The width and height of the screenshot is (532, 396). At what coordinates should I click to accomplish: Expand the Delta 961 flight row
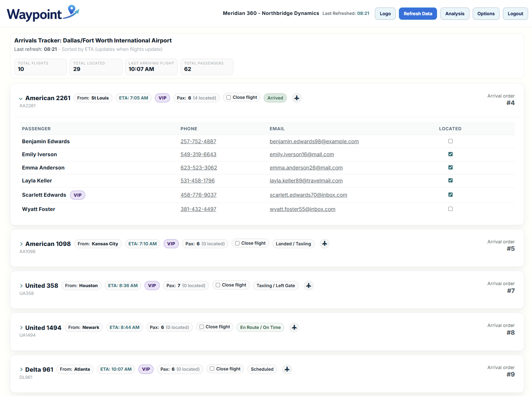click(x=21, y=369)
